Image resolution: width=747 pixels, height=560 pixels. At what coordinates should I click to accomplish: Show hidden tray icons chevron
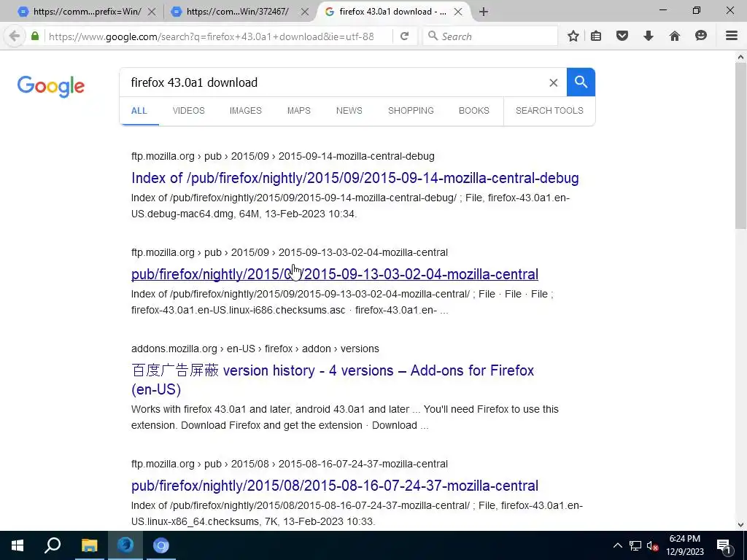(x=617, y=545)
